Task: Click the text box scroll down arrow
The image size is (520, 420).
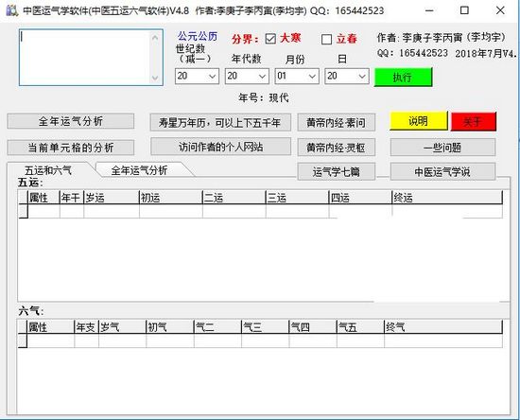Action: point(155,78)
